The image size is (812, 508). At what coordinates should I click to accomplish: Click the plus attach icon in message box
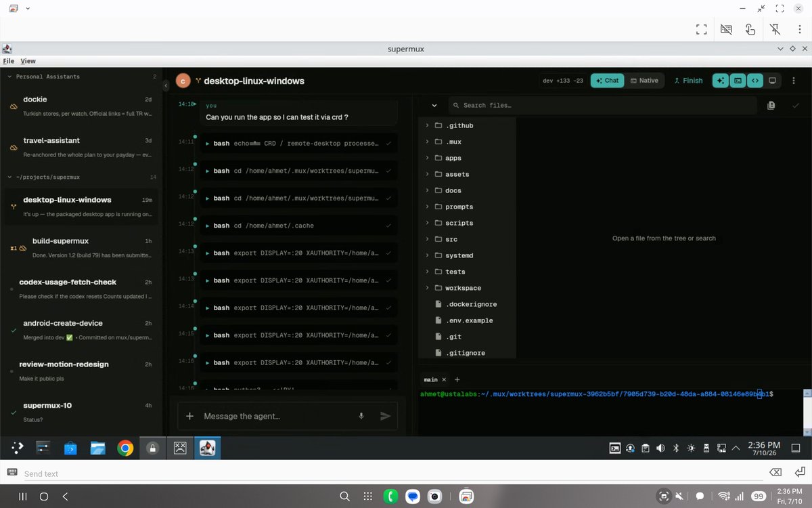click(190, 416)
